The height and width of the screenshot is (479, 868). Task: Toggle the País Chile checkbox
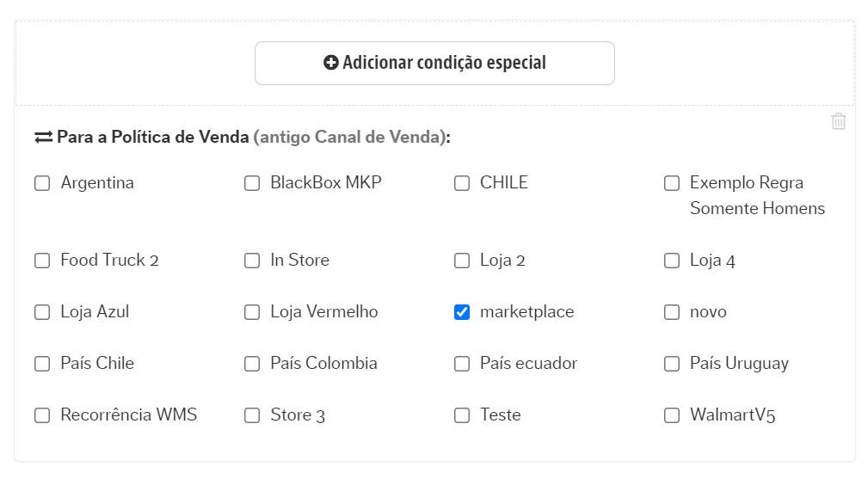click(42, 364)
